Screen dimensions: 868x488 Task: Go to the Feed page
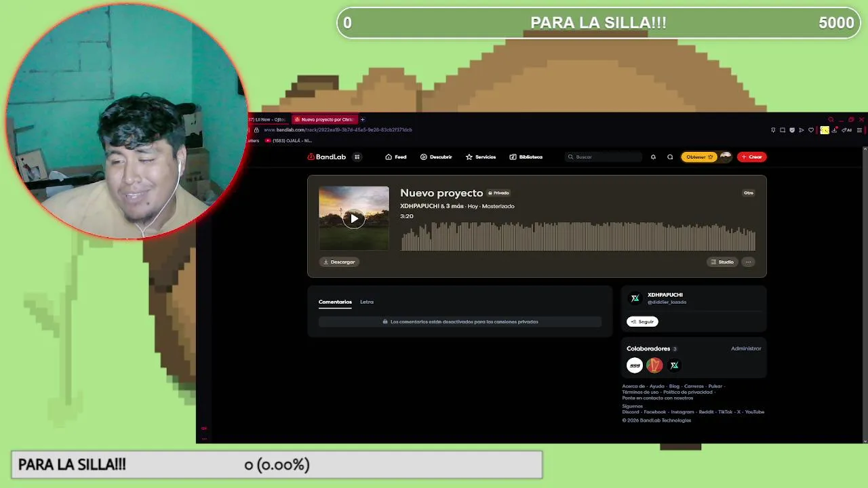point(396,157)
